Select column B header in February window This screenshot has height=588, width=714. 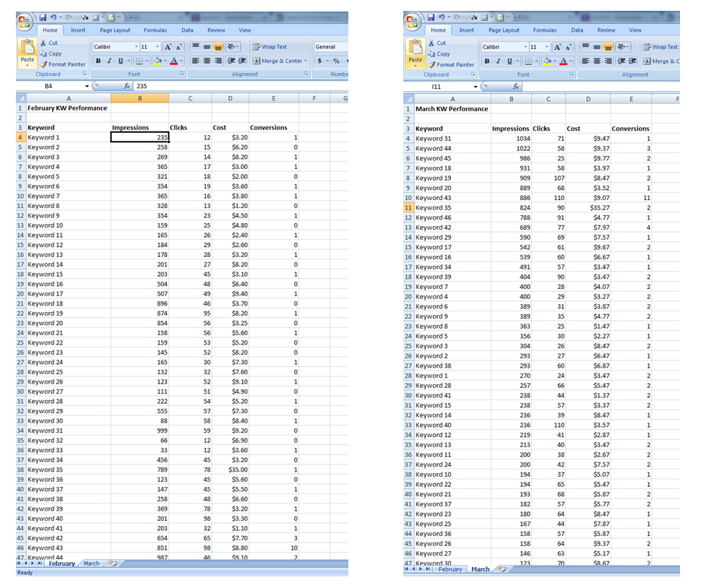click(139, 98)
